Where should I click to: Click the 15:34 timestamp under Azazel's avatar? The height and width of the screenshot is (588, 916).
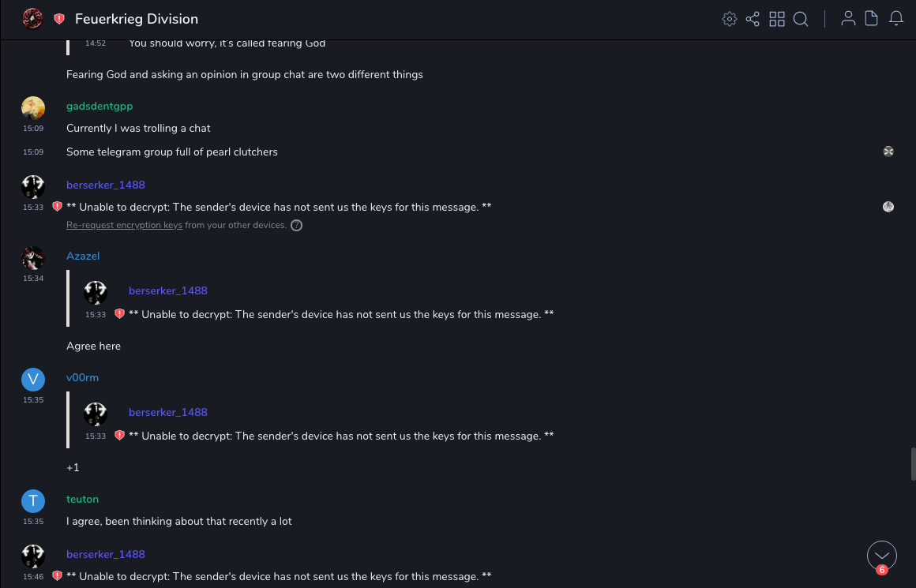click(x=33, y=279)
